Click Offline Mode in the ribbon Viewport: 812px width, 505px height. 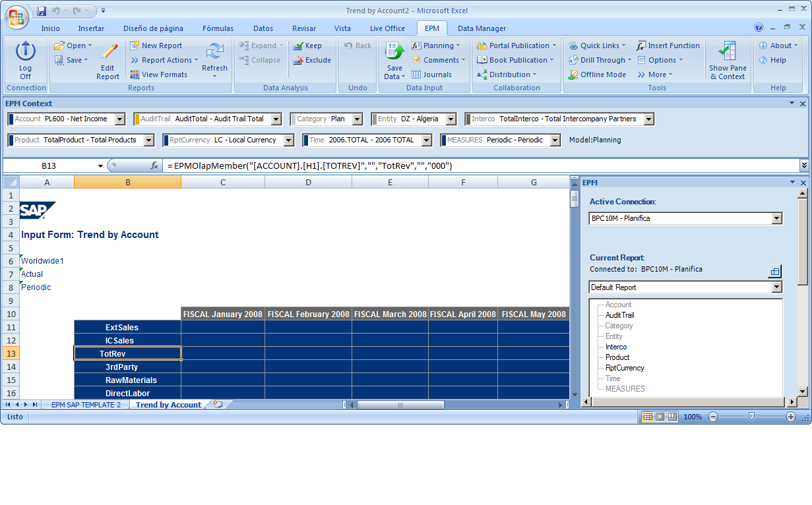[x=597, y=74]
